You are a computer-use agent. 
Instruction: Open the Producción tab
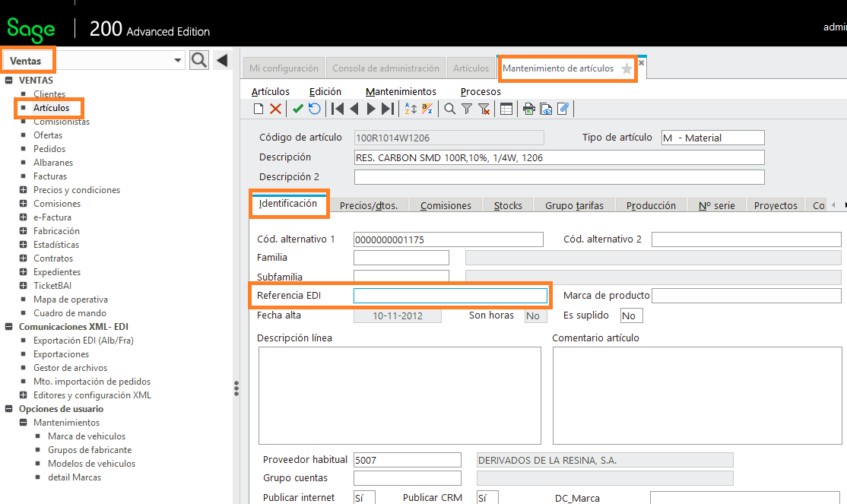[x=651, y=206]
